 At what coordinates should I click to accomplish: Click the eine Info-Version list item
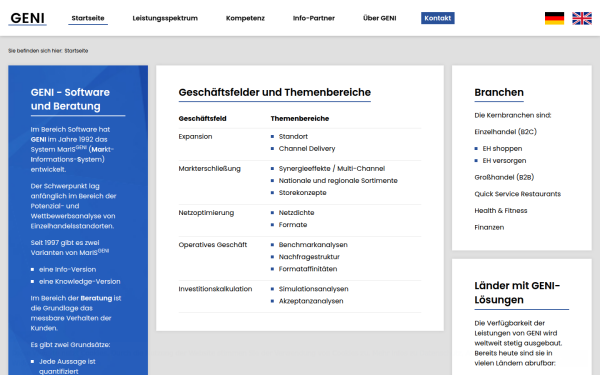(x=67, y=269)
